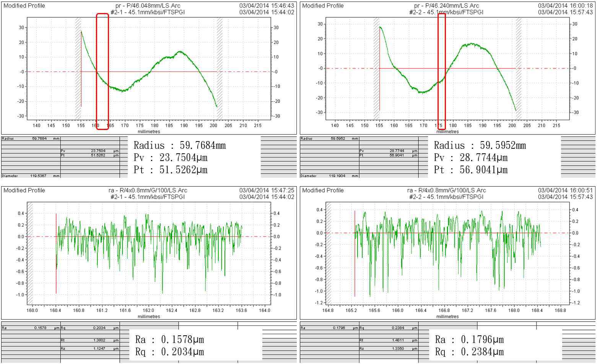
Task: Click large annotation 'Pt : 56.9041µm'
Action: [x=471, y=170]
